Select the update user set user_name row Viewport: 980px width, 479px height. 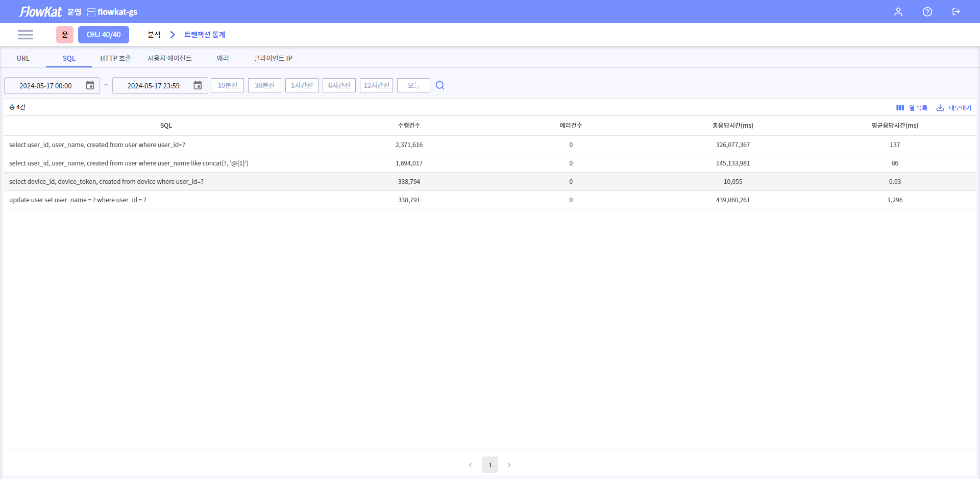(78, 200)
